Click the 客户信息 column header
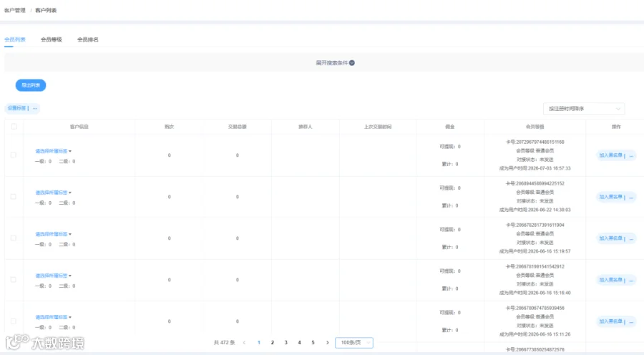The width and height of the screenshot is (644, 355). click(79, 127)
